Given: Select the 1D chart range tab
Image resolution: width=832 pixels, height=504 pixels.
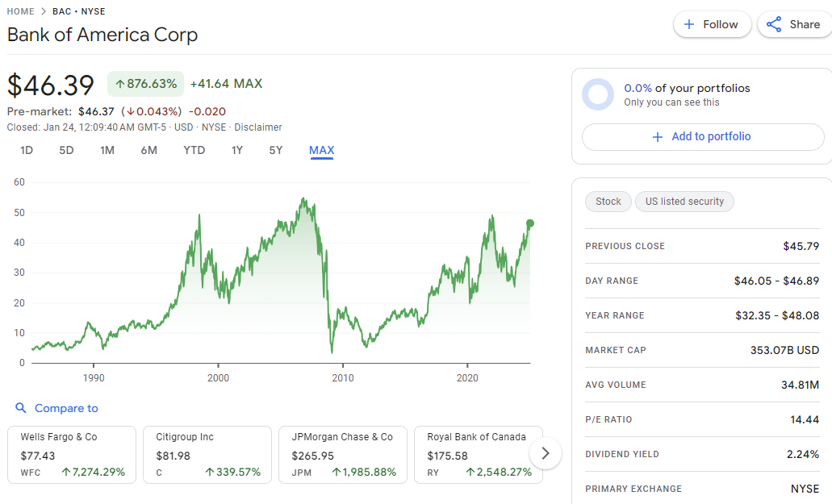Looking at the screenshot, I should pos(27,151).
